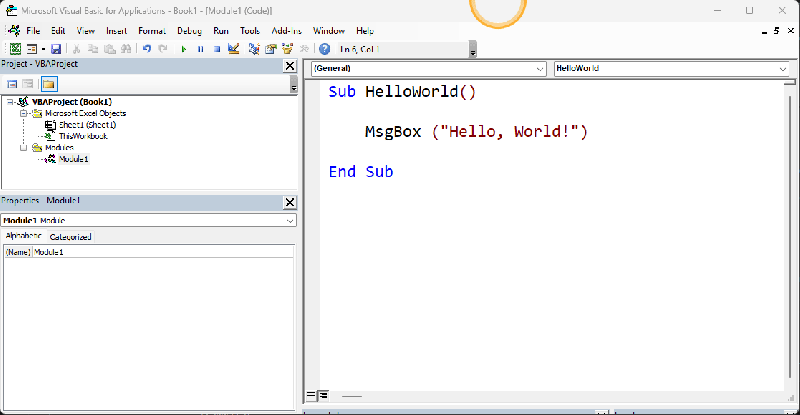Open the Window menu
800x415 pixels.
(x=329, y=31)
